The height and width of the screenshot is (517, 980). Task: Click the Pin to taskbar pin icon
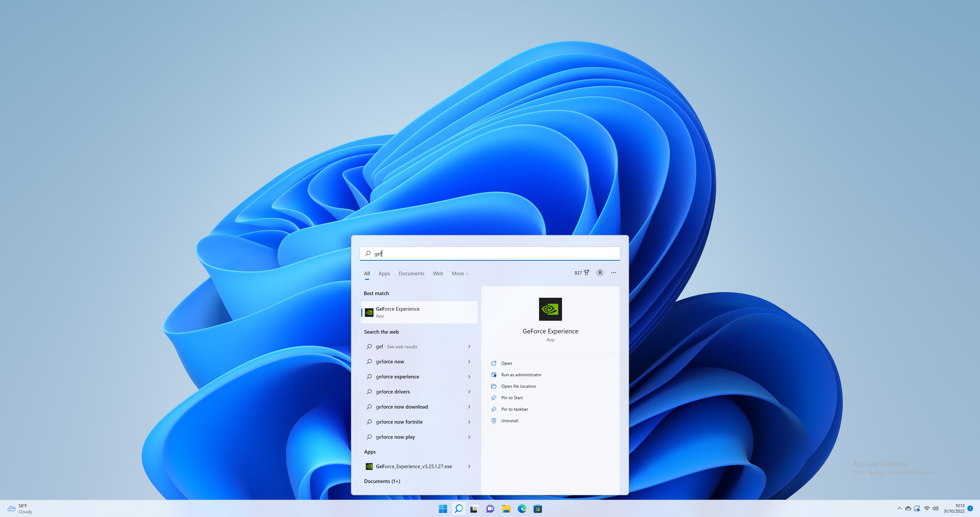494,409
